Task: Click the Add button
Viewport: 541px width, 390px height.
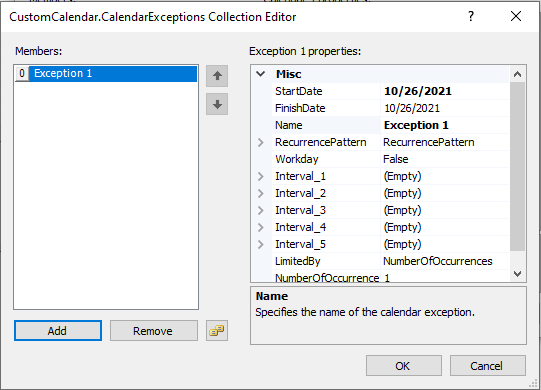Action: click(x=58, y=331)
